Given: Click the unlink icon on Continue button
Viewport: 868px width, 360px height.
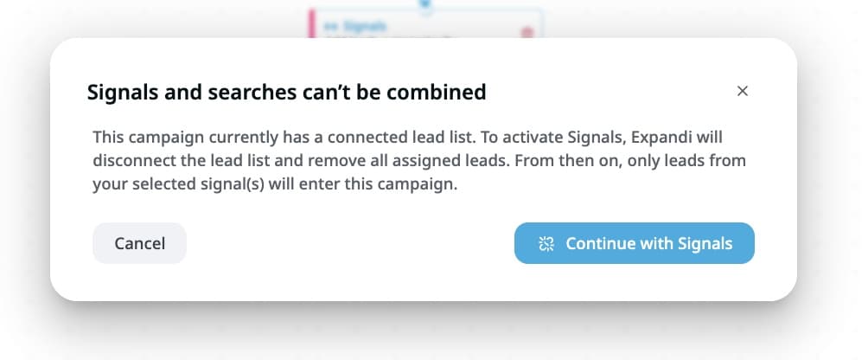Looking at the screenshot, I should click(x=546, y=243).
